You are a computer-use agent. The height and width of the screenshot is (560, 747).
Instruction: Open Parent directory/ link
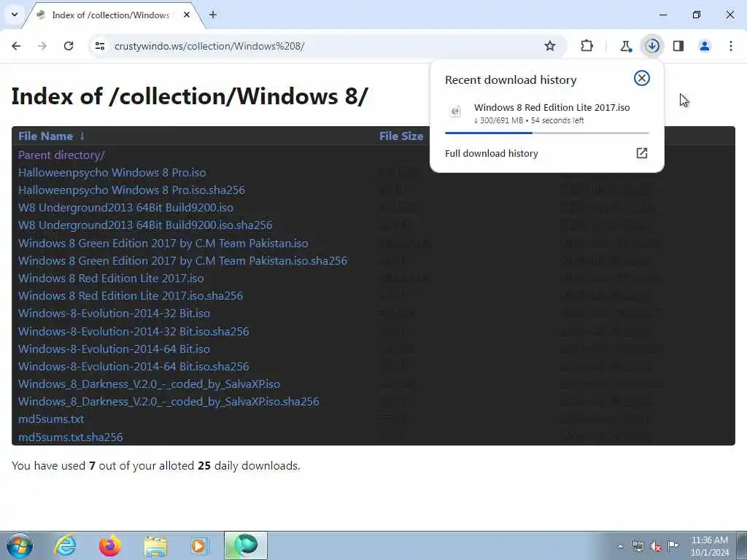61,155
